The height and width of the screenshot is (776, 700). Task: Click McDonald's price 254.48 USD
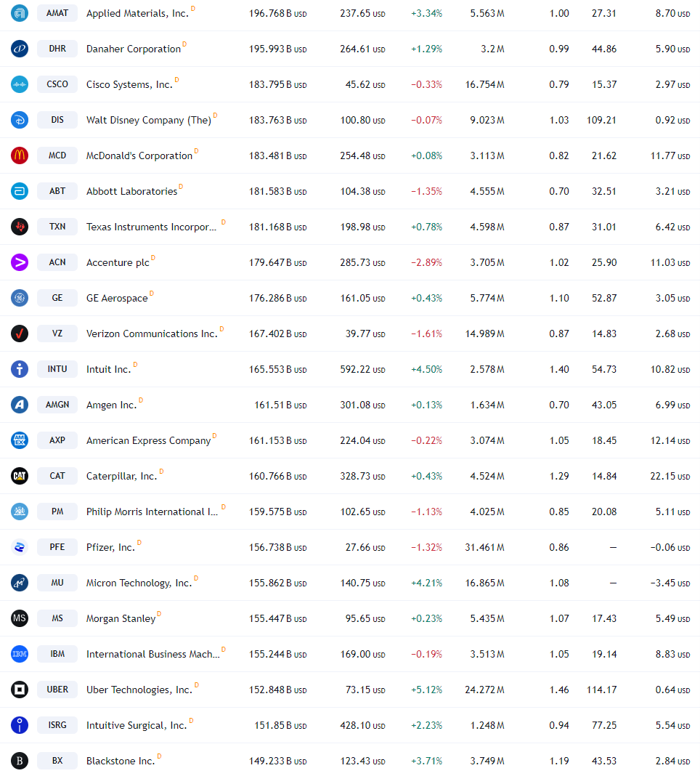click(362, 156)
